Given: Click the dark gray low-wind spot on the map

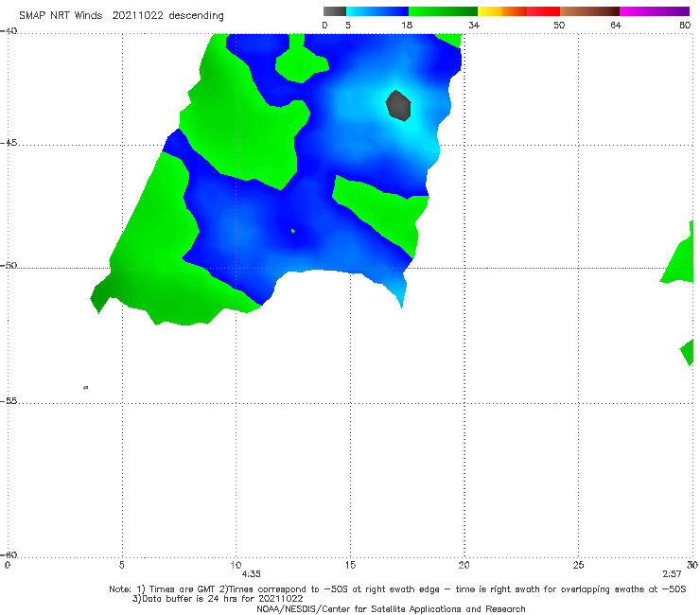Looking at the screenshot, I should click(398, 105).
